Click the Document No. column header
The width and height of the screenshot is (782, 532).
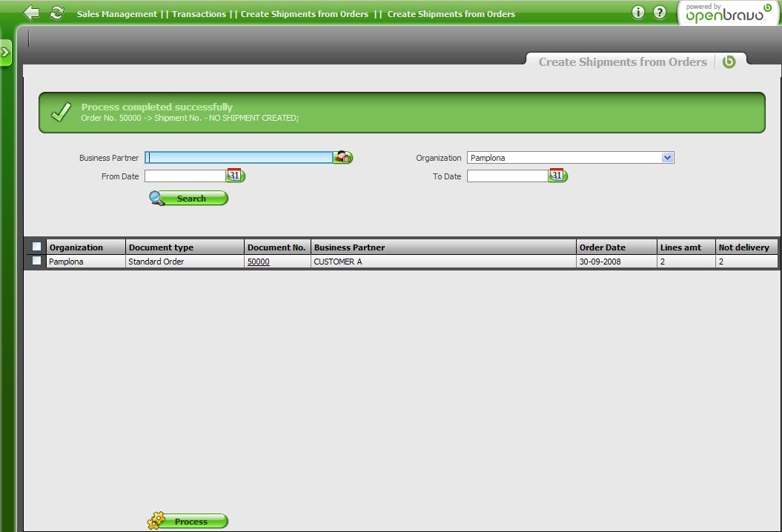(278, 247)
